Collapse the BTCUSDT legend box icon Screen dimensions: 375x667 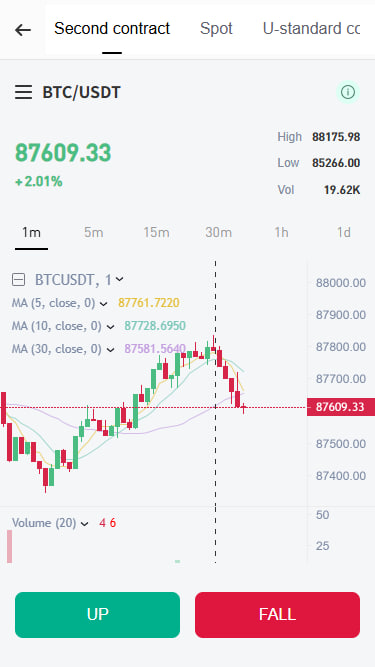pyautogui.click(x=18, y=279)
